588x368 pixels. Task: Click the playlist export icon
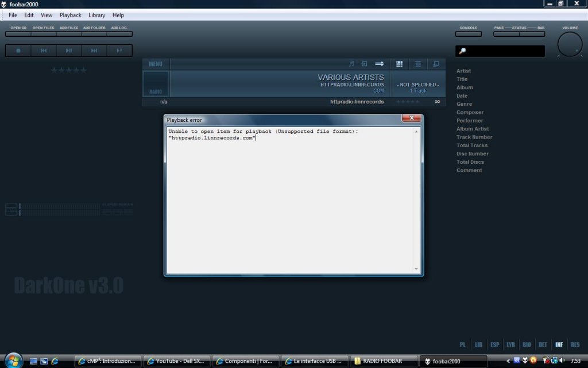tap(364, 64)
